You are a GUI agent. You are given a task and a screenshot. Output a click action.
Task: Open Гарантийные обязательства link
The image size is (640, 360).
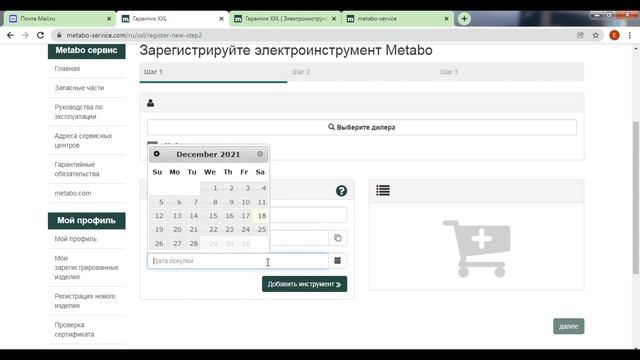[77, 169]
